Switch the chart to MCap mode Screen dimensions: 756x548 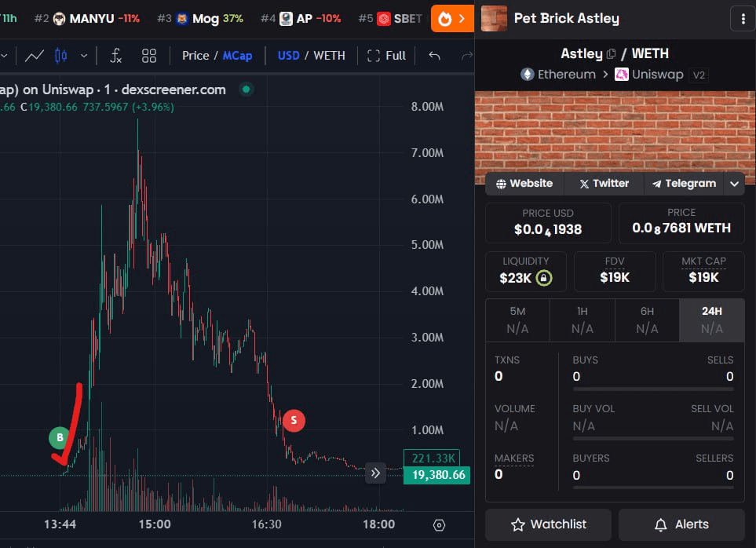237,56
